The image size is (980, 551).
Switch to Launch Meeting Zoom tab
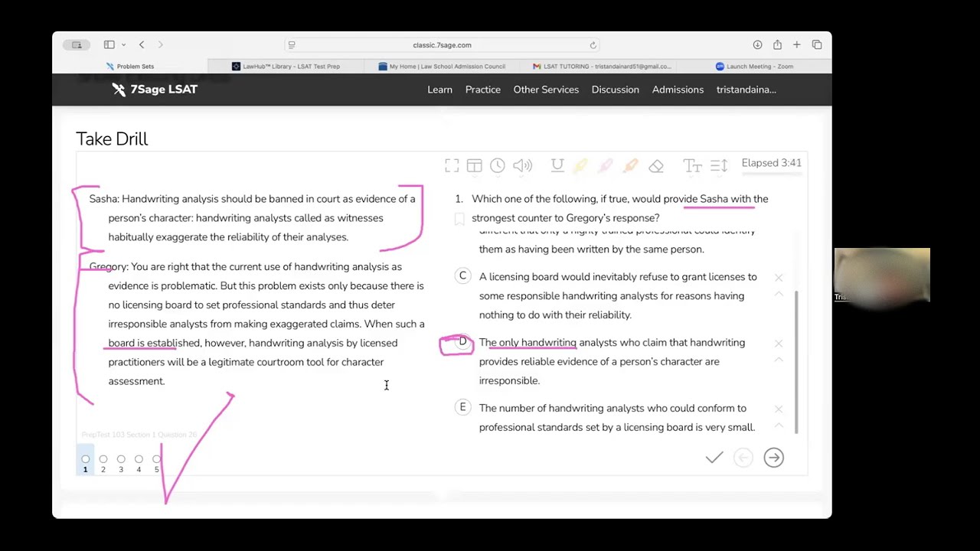pyautogui.click(x=754, y=67)
